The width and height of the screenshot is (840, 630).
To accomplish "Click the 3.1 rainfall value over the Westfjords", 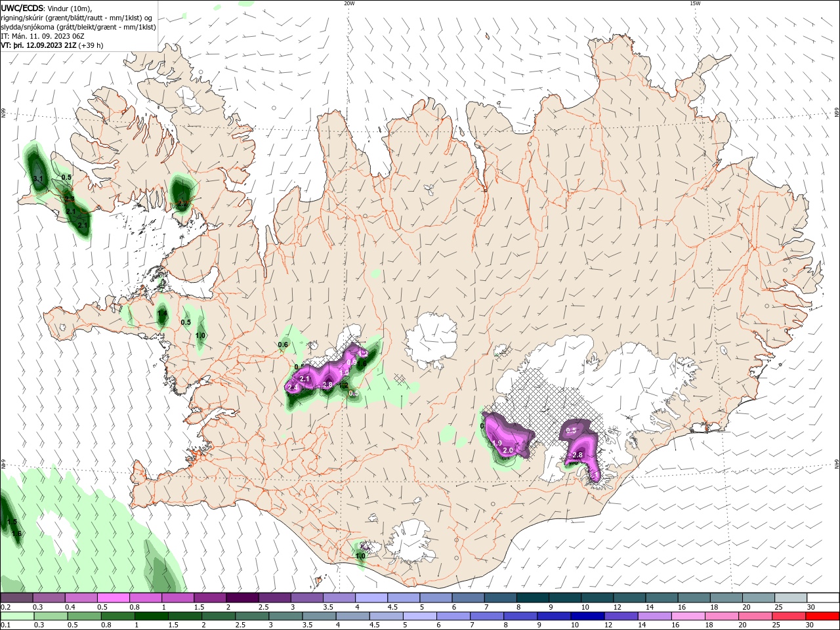I will tap(38, 178).
